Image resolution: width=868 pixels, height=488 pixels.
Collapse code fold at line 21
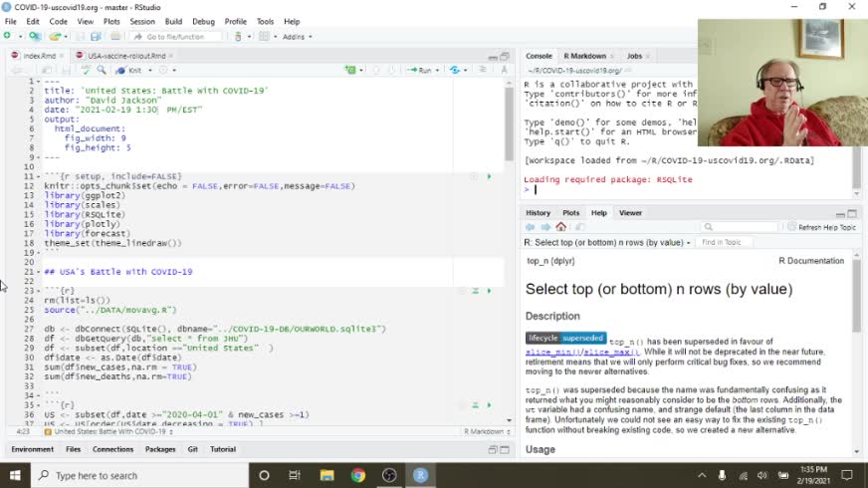click(x=38, y=272)
